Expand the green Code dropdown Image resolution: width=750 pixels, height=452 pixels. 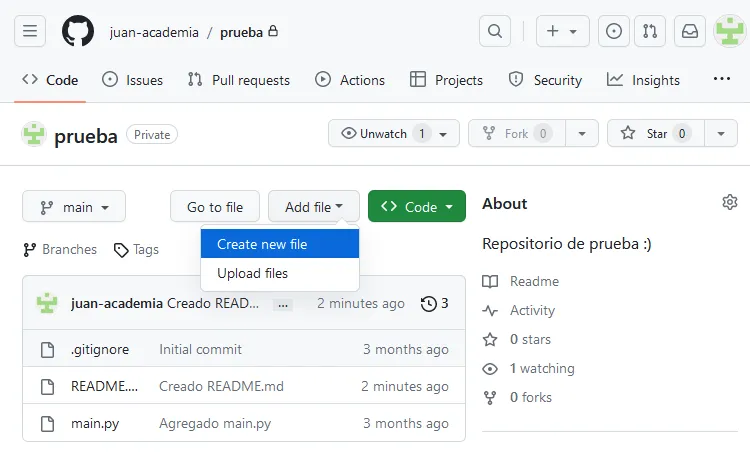click(x=417, y=207)
